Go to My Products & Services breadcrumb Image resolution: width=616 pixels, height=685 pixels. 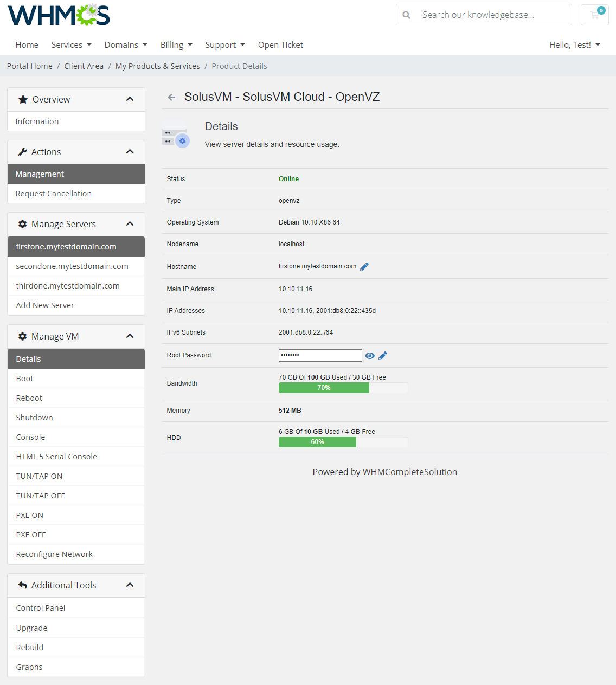tap(157, 66)
